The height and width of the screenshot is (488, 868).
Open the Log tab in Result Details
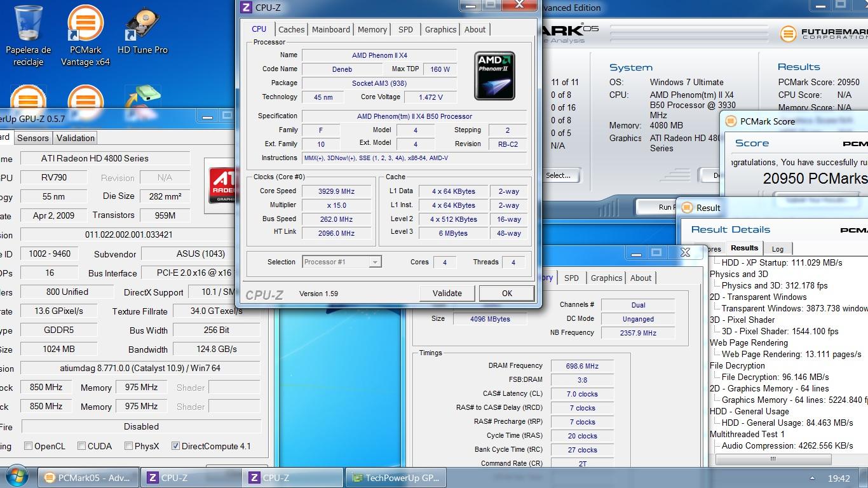point(777,249)
